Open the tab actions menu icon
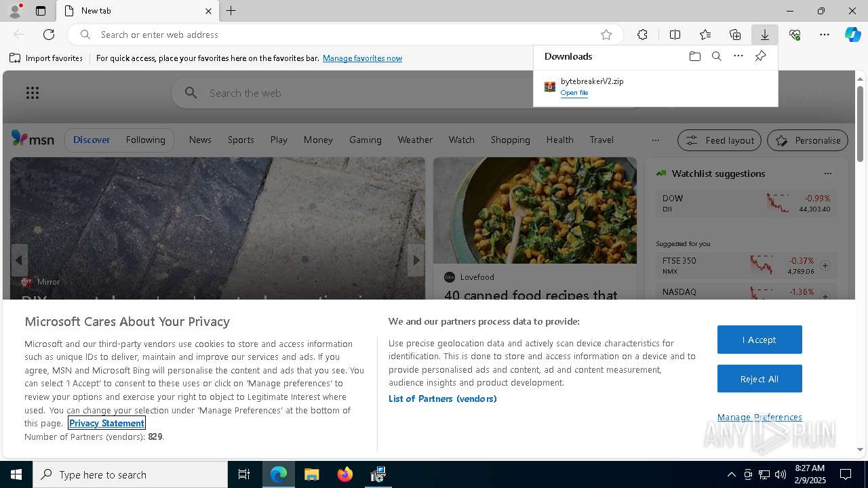The height and width of the screenshot is (488, 868). point(41,11)
